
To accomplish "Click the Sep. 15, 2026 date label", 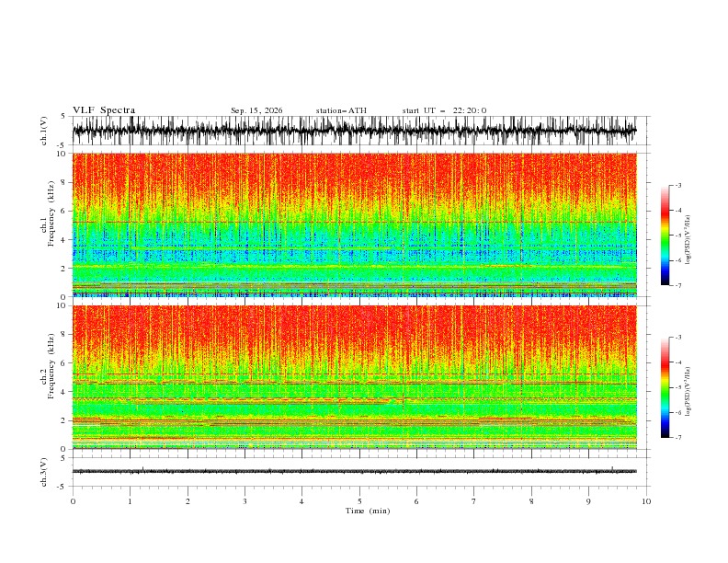I will click(256, 110).
